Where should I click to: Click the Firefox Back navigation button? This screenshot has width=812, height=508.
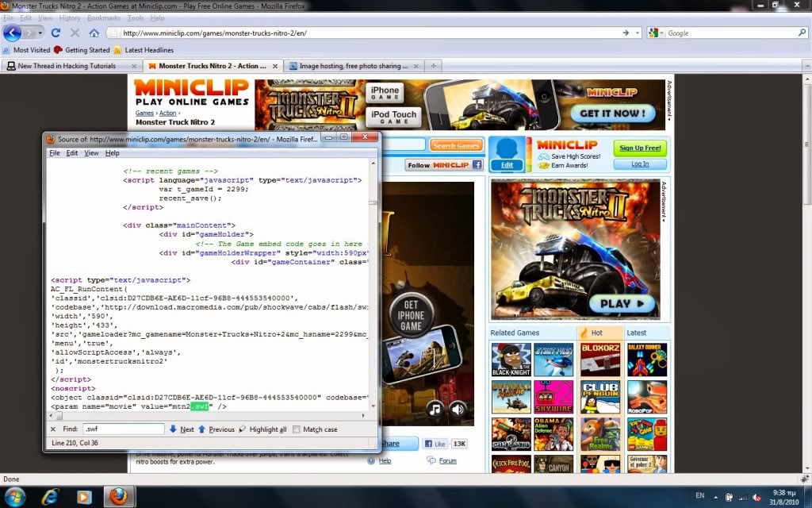pyautogui.click(x=13, y=33)
